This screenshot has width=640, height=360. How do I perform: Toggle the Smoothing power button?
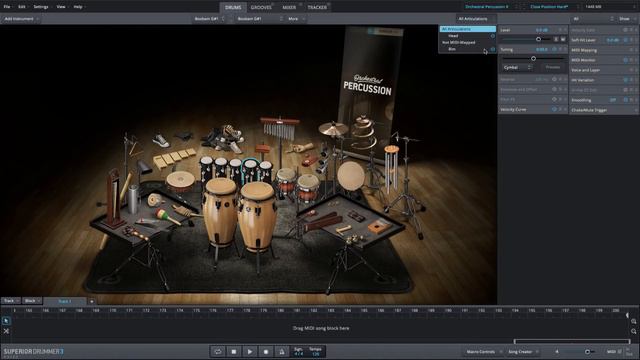pyautogui.click(x=625, y=100)
